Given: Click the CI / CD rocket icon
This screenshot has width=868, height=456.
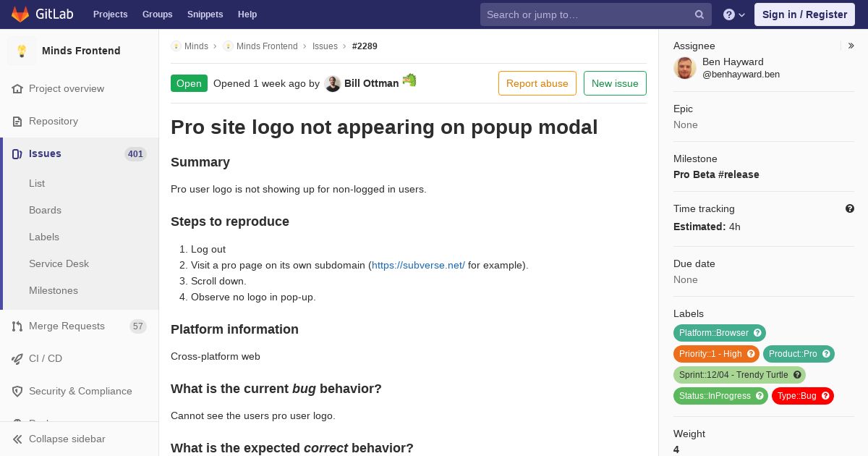Looking at the screenshot, I should 17,358.
